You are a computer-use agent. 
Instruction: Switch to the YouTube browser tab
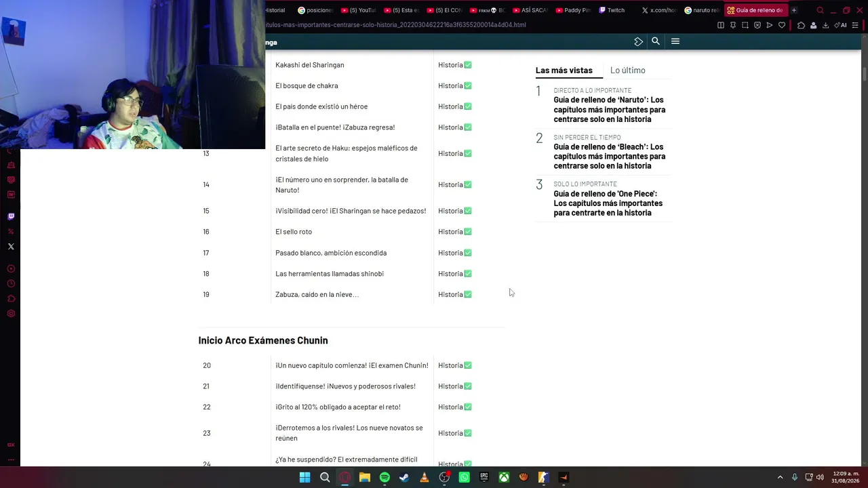(x=359, y=10)
